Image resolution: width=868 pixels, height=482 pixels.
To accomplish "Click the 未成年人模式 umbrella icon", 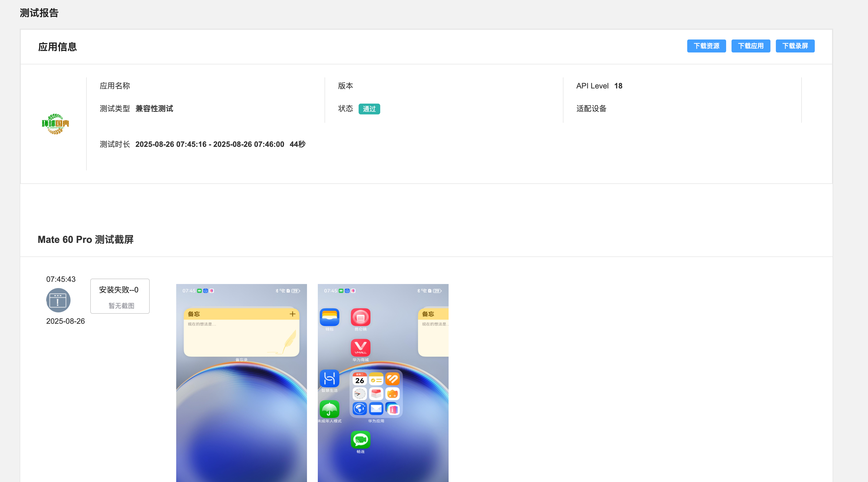I will tap(329, 409).
